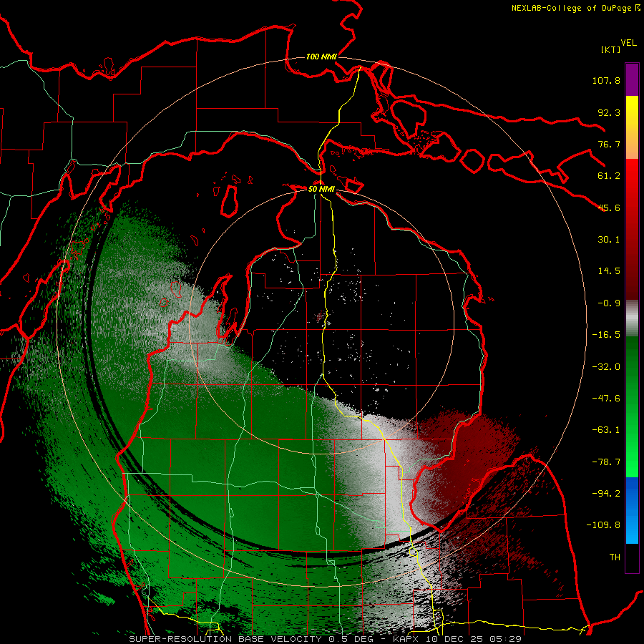Viewport: 644px width, 644px height.
Task: Click the 76.7 value on velocity scale
Action: [609, 144]
